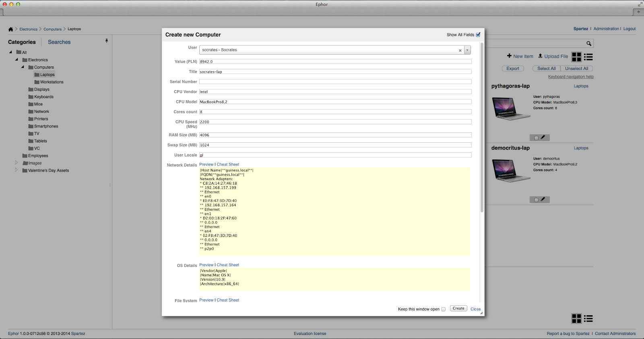Click into the Network Details text area
Viewport: 644px width, 339px height.
coord(334,212)
